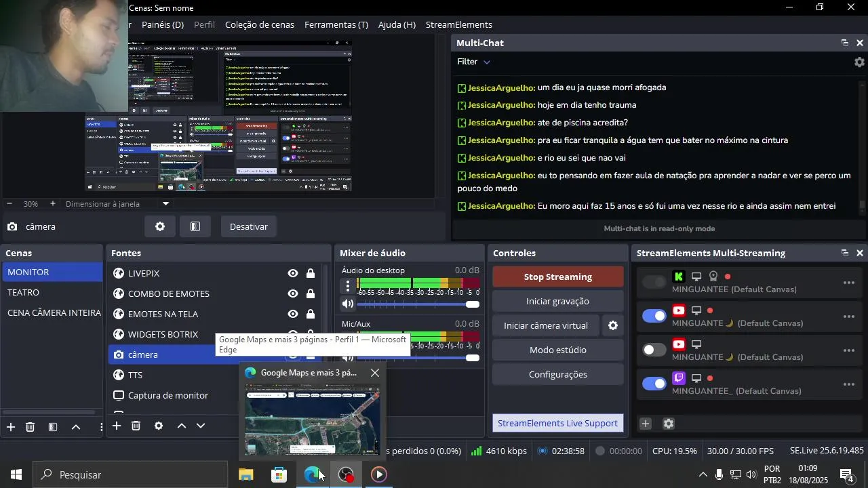Open Multi-Chat settings gear
The width and height of the screenshot is (868, 488).
[x=859, y=62]
